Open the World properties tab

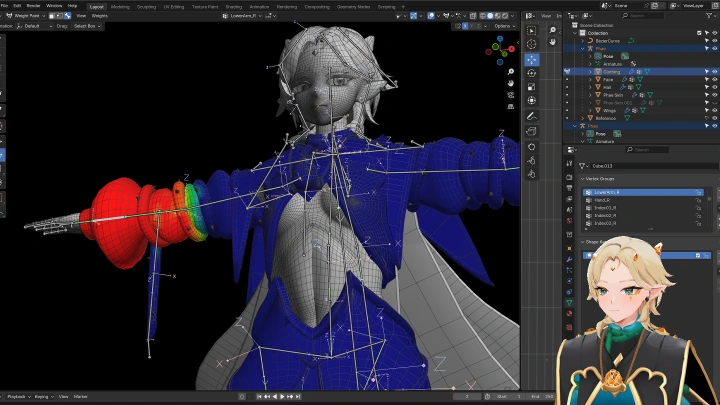point(569,221)
